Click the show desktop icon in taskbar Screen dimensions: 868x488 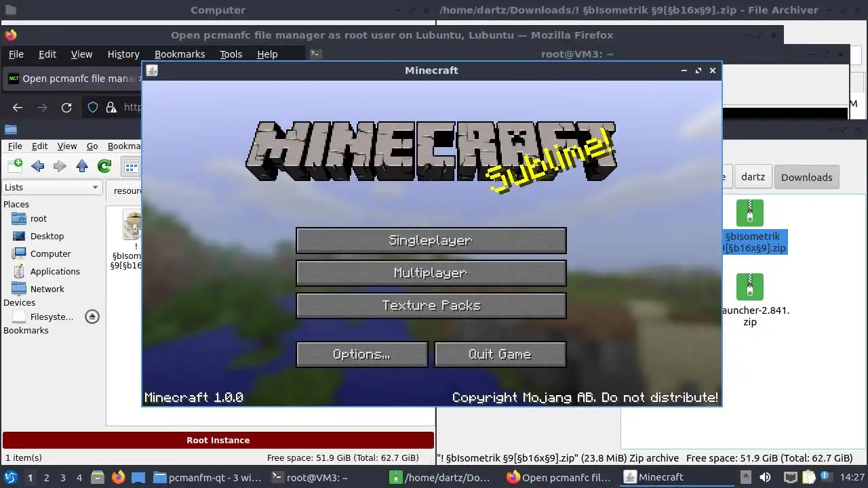[x=138, y=477]
